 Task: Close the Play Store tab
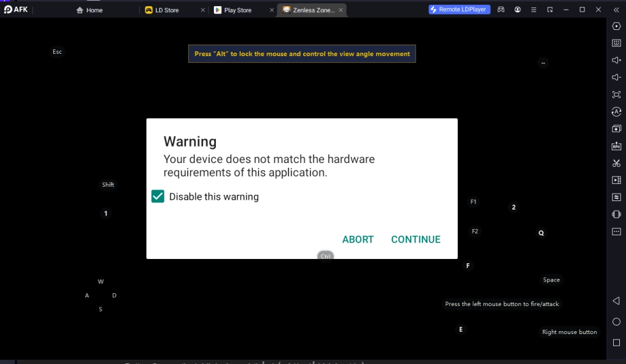point(272,10)
